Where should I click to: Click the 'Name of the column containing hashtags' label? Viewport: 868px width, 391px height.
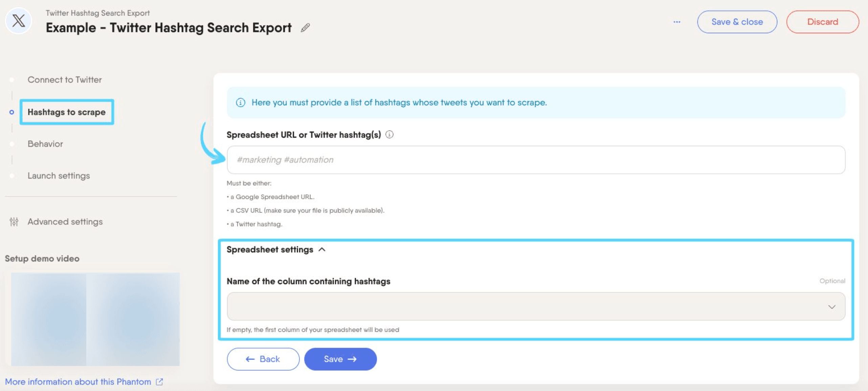308,281
